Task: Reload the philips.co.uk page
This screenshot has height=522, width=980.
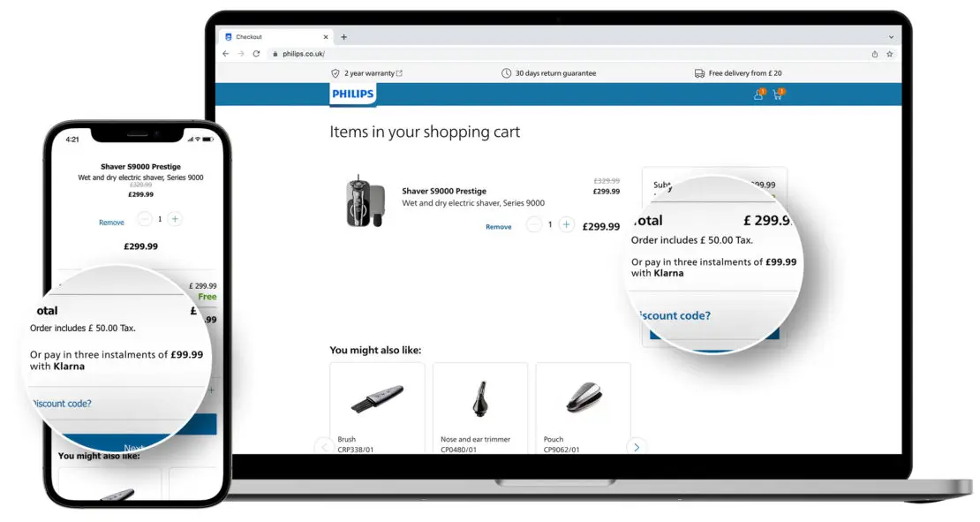Action: [256, 54]
